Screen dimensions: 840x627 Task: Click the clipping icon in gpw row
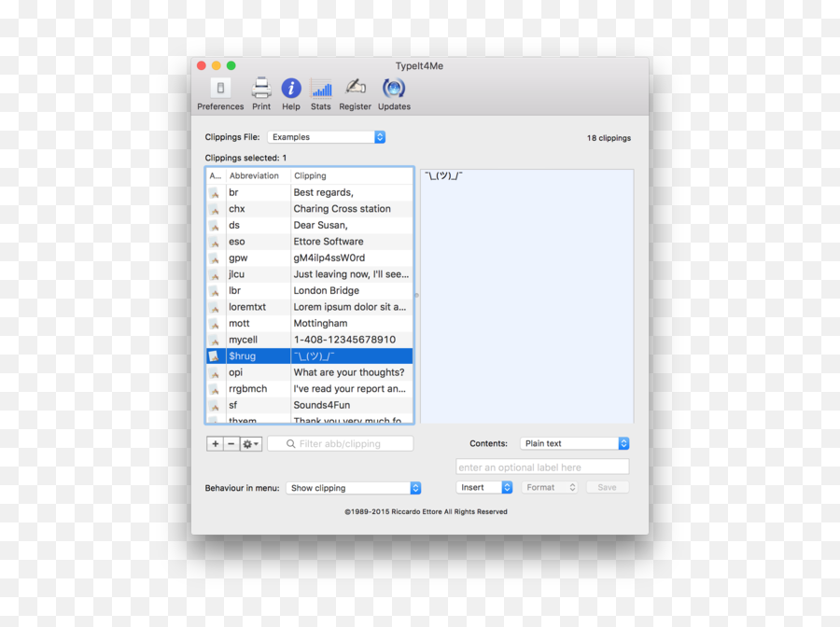215,258
